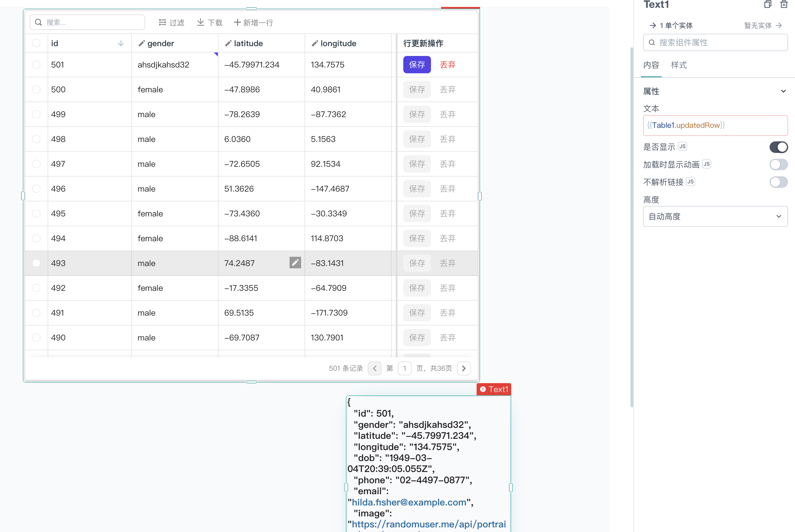Click the arrow icon after 暂无实体
The image size is (795, 532).
click(779, 25)
